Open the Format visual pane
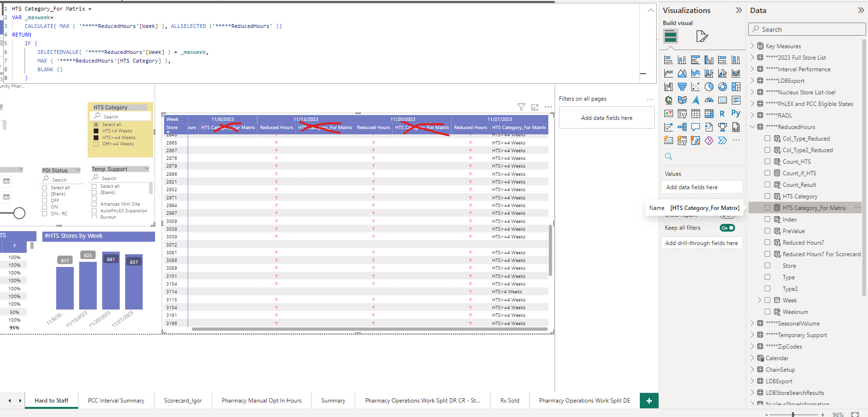 702,36
